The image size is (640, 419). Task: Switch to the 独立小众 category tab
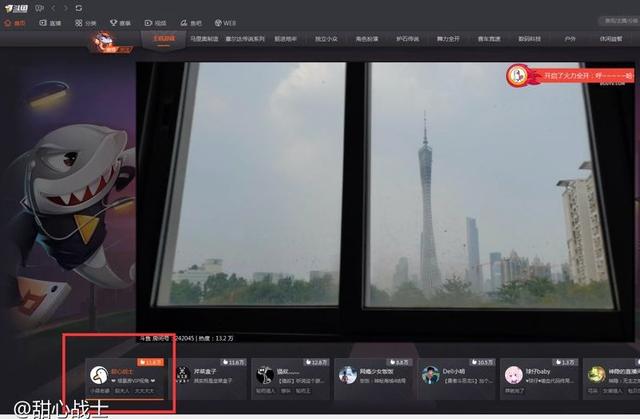click(326, 39)
